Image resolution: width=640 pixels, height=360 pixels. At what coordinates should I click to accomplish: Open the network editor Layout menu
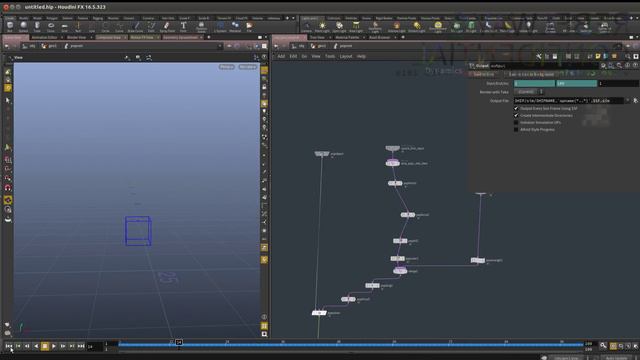click(x=346, y=56)
